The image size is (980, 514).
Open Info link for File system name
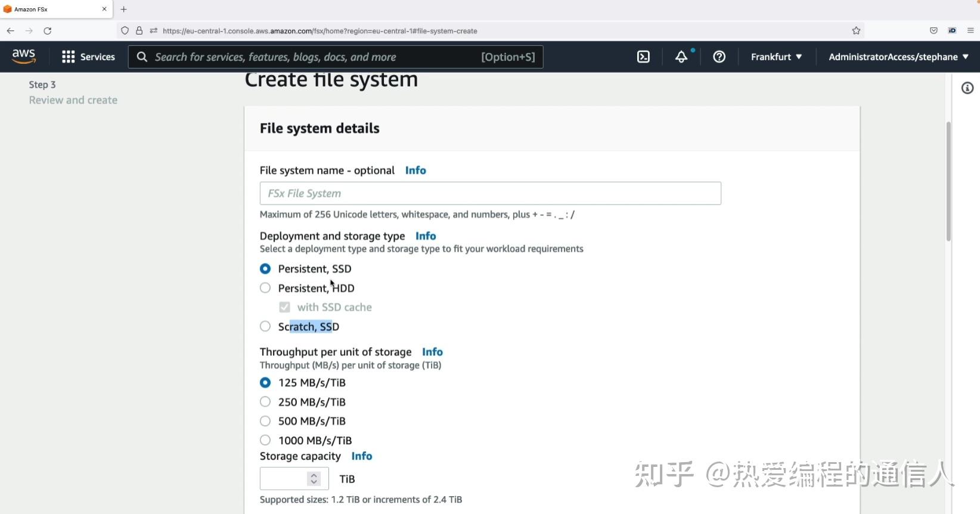[x=415, y=171]
